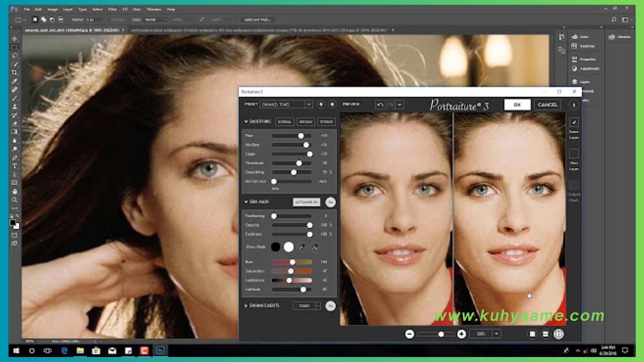Select the Dodge tool
644x362 pixels.
[x=15, y=149]
